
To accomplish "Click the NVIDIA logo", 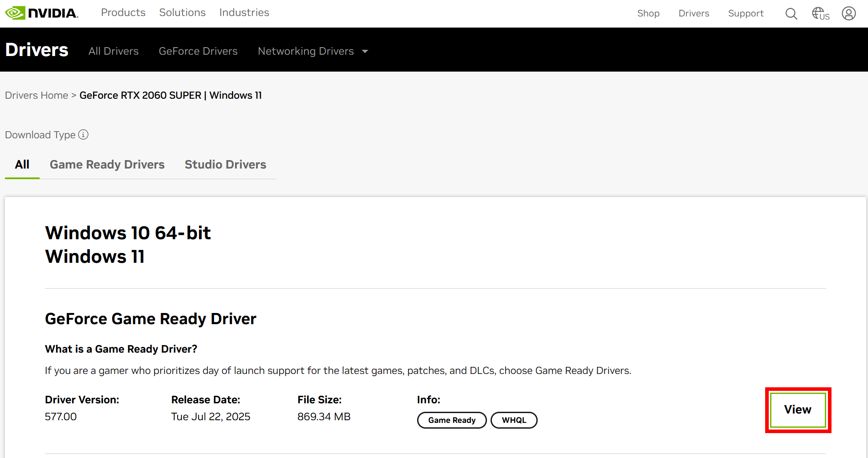I will 42,13.
